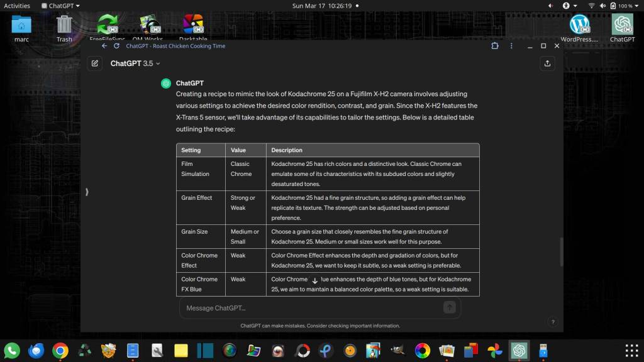Click the 'Color Chrome FX Blue' setting cell
Viewport: 644px width, 362px height.
(x=201, y=284)
